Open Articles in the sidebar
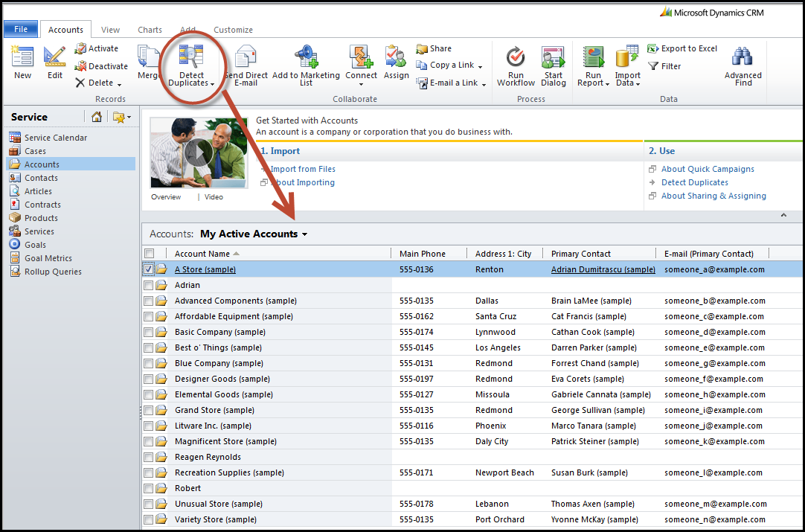 coord(38,191)
